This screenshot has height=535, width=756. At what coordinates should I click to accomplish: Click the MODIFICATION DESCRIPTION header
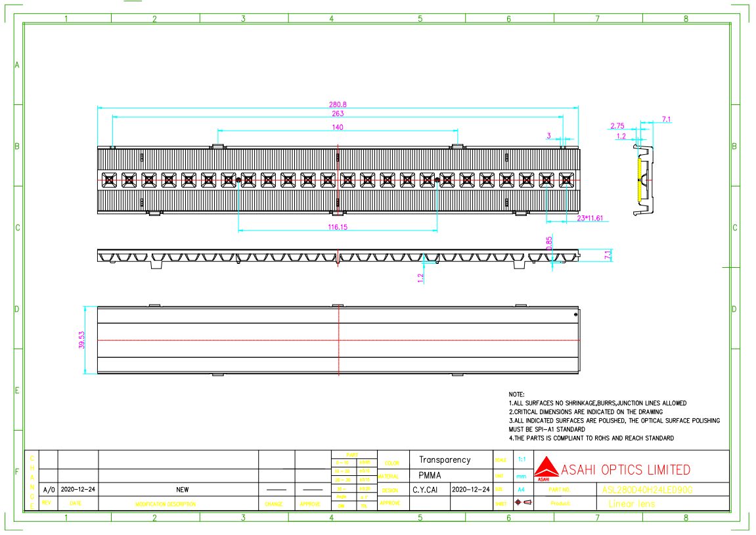(166, 504)
